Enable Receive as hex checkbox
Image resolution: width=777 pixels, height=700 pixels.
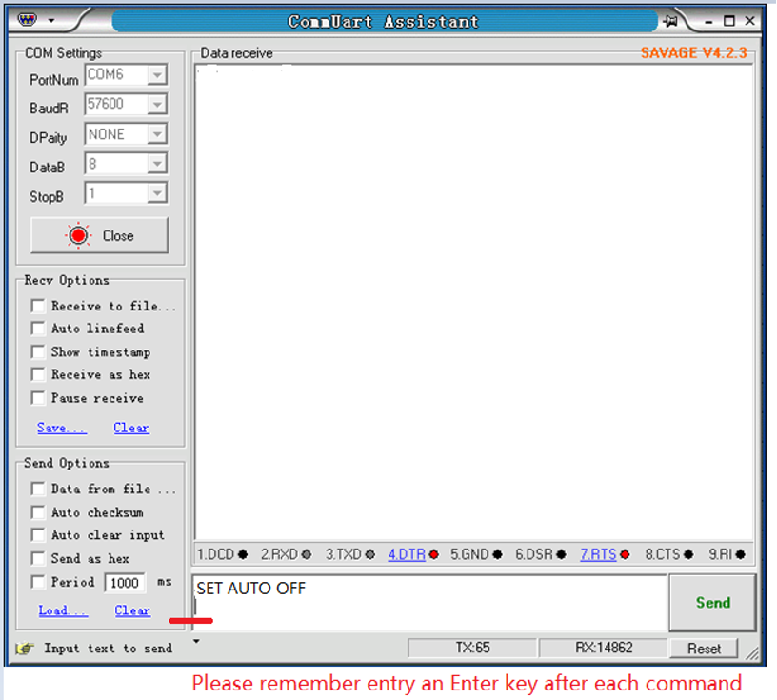coord(38,374)
